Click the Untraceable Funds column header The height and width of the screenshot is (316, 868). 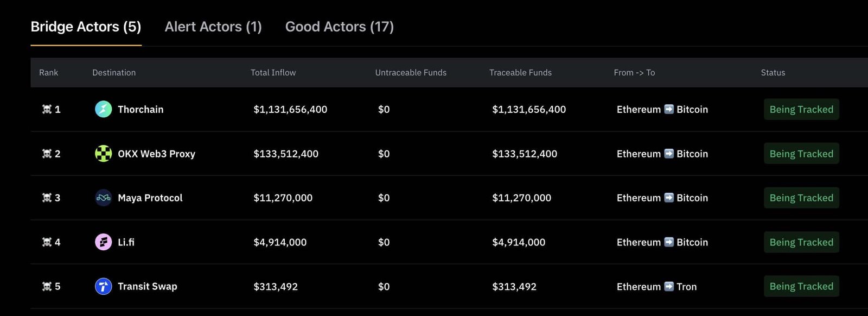click(x=411, y=73)
